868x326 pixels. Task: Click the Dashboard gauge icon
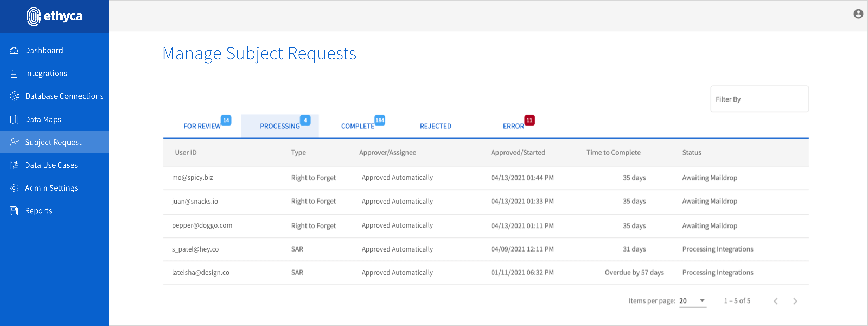(14, 51)
